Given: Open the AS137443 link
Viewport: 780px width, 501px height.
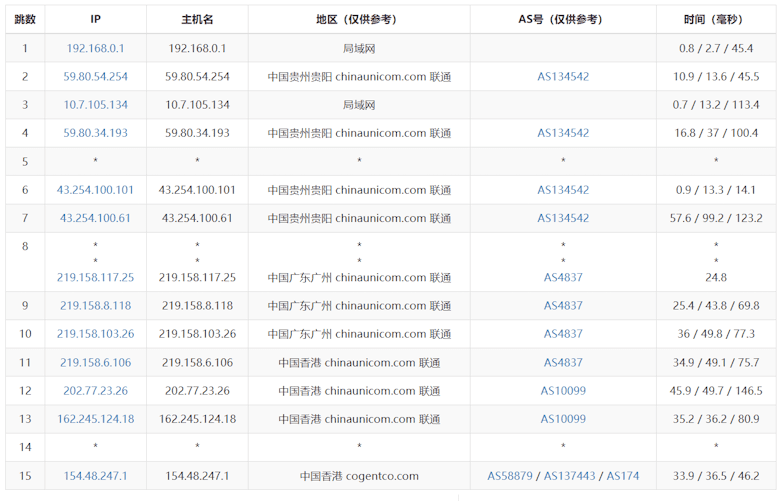Looking at the screenshot, I should [x=570, y=476].
